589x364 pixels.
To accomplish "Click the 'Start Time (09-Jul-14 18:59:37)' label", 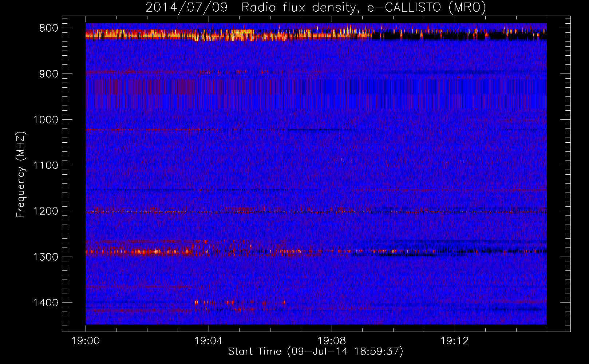I will [x=316, y=352].
